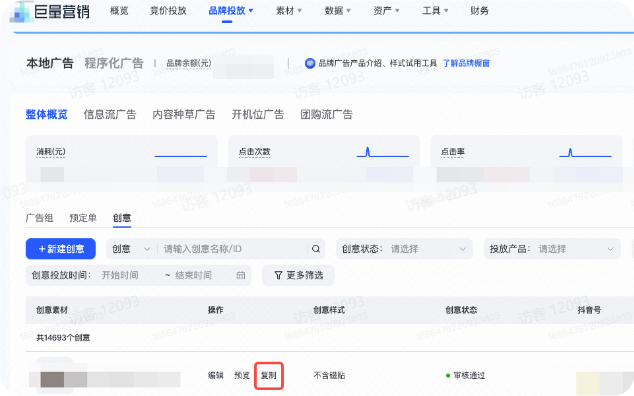This screenshot has width=634, height=396.
Task: Expand the 工具 menu
Action: pos(435,11)
